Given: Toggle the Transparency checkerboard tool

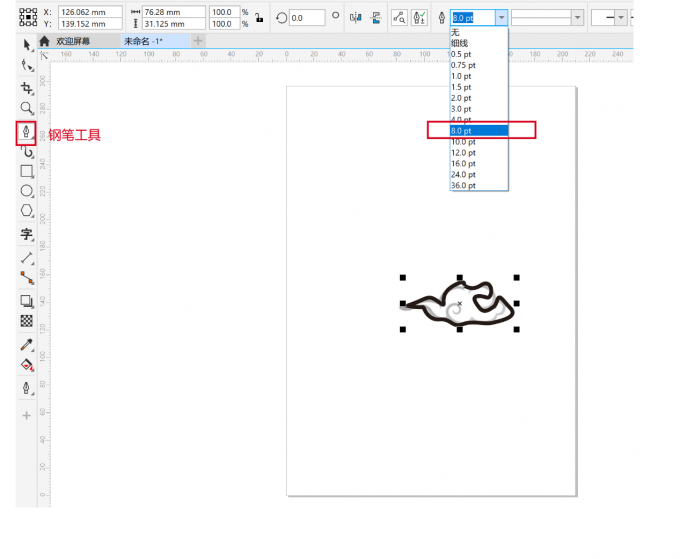Looking at the screenshot, I should pos(27,321).
